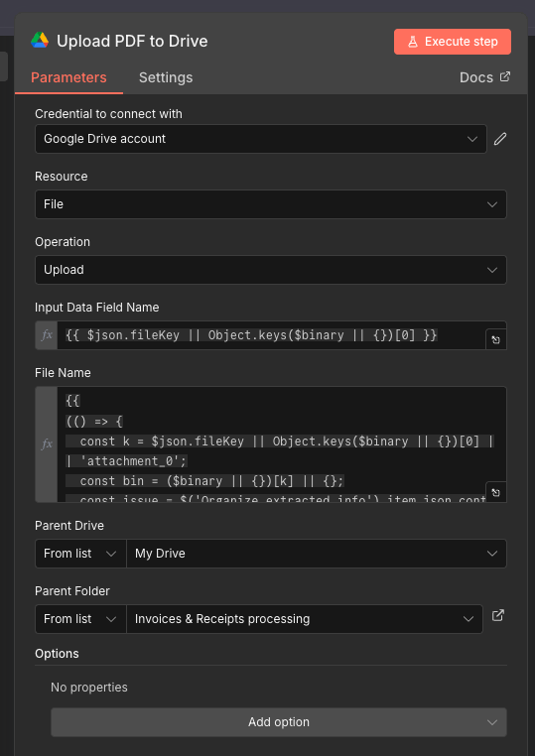Open Docs external link icon

(x=504, y=76)
